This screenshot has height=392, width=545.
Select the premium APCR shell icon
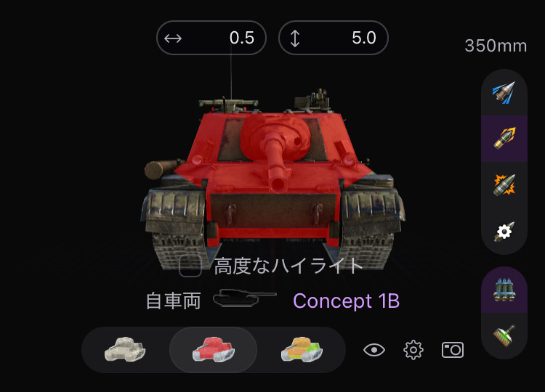point(504,138)
